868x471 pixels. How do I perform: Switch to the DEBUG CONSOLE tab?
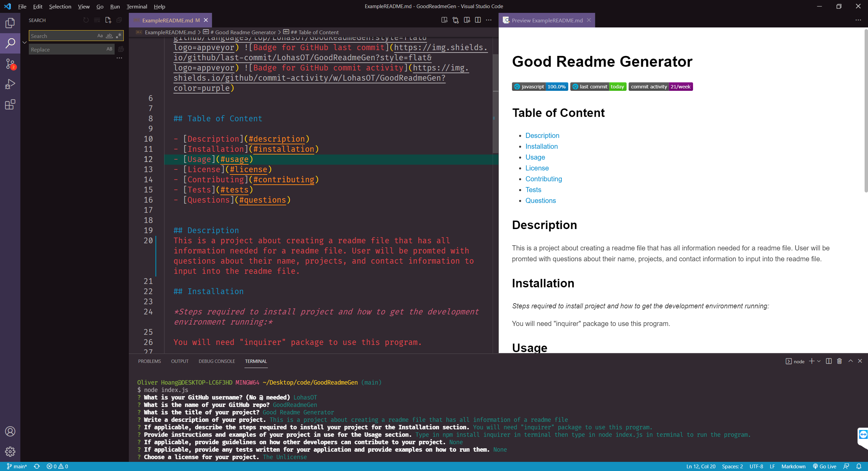(217, 361)
